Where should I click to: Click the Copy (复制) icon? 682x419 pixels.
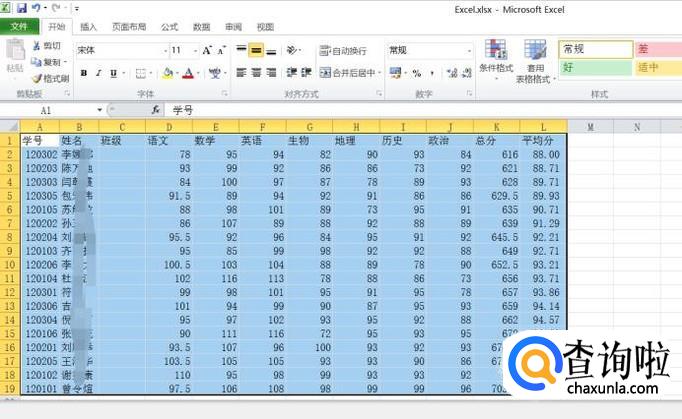(x=36, y=62)
